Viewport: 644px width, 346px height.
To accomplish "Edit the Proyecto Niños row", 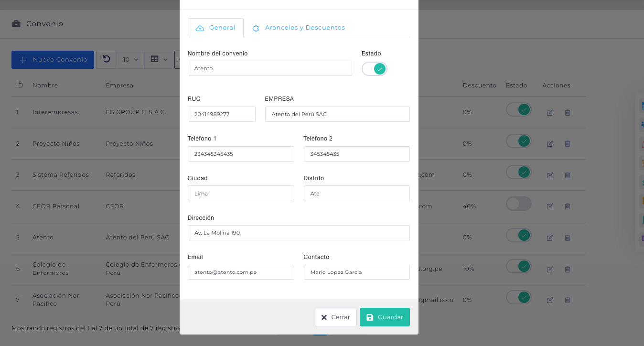I will coord(550,144).
